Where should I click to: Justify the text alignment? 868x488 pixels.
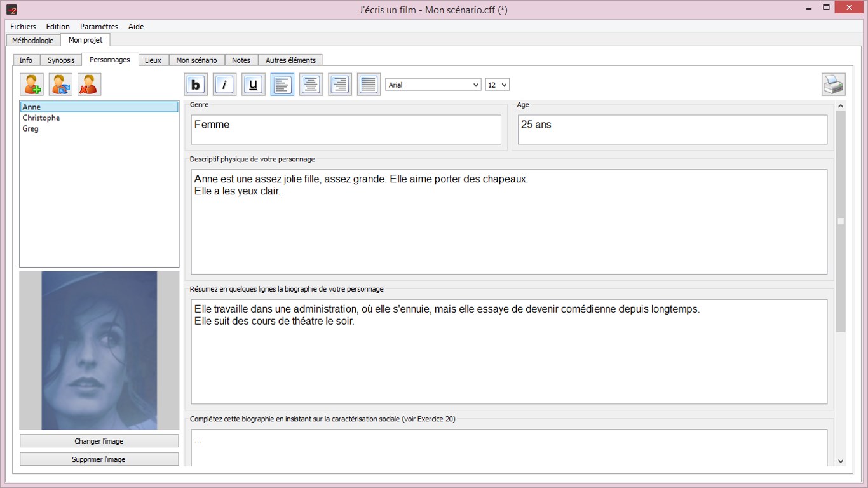click(369, 85)
